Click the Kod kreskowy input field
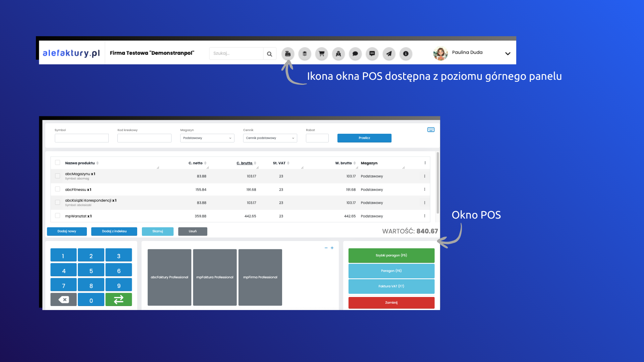The height and width of the screenshot is (362, 644). [x=144, y=138]
